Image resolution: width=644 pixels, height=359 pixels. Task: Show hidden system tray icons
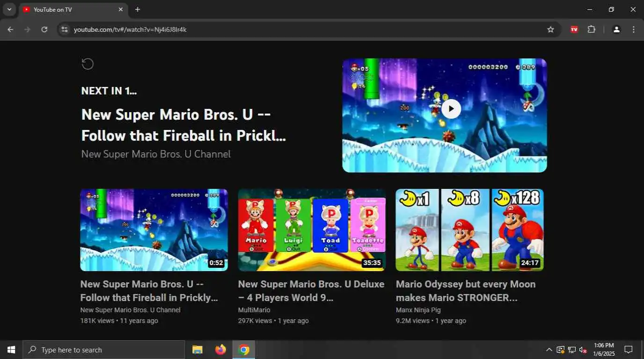tap(549, 350)
